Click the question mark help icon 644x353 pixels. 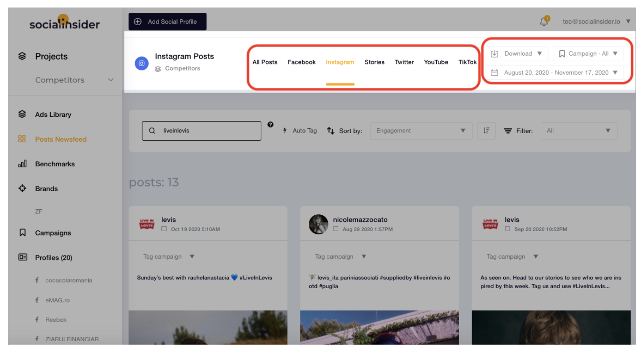coord(270,125)
